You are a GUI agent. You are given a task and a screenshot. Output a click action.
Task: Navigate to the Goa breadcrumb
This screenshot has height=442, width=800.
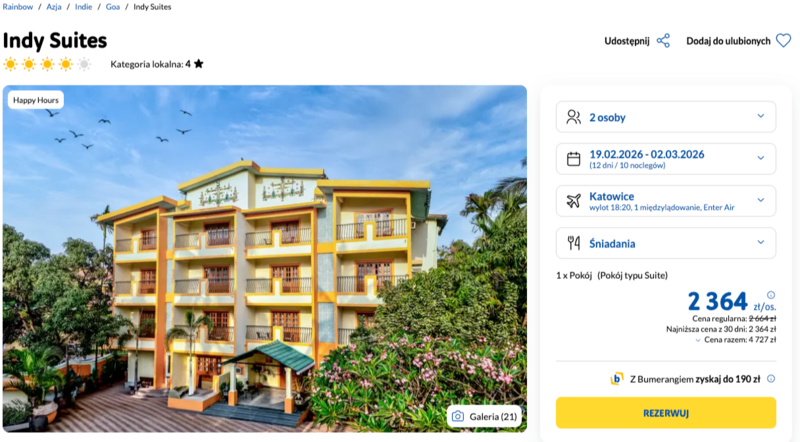point(113,7)
